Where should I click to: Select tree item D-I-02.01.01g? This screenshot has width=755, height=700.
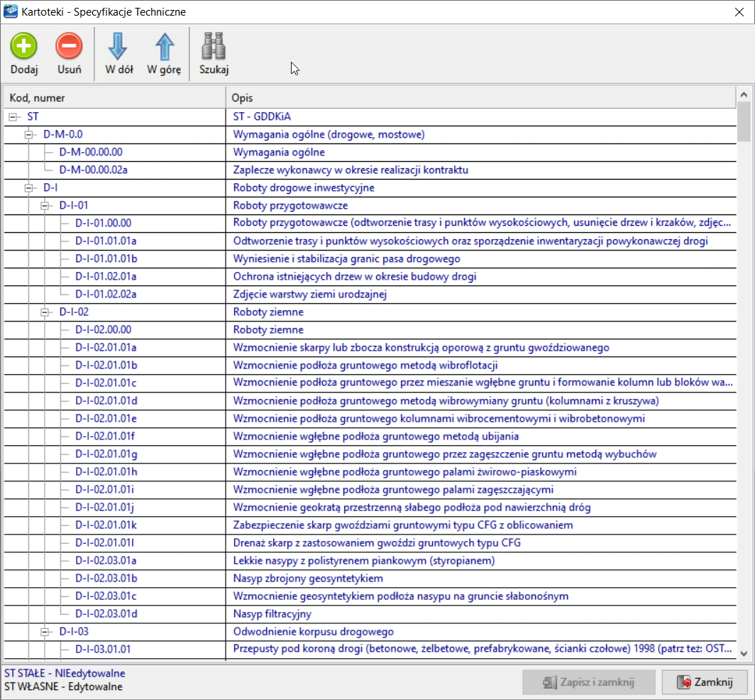(106, 454)
